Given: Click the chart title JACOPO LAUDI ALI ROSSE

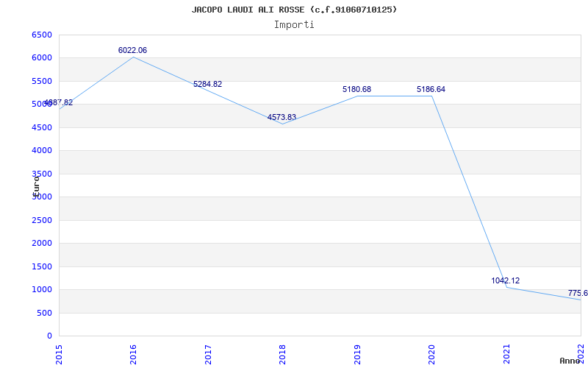Looking at the screenshot, I should (294, 10).
